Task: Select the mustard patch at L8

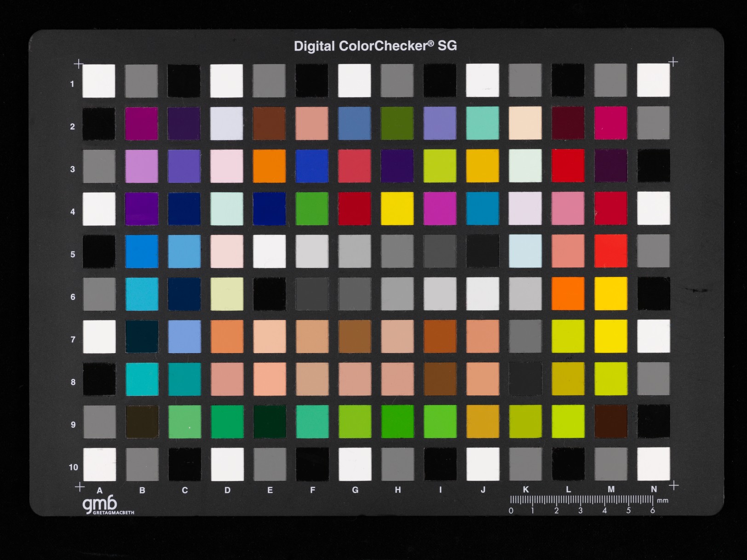Action: click(x=568, y=379)
